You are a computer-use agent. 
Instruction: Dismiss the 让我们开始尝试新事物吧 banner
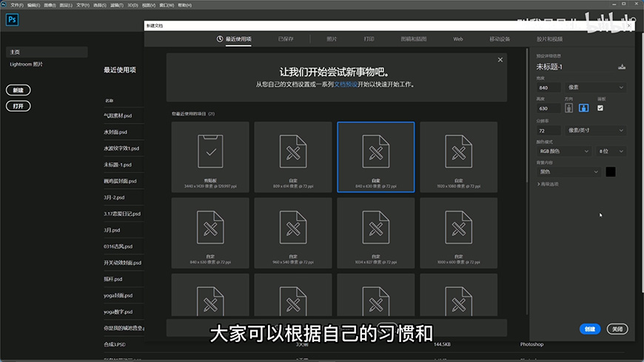(x=500, y=59)
